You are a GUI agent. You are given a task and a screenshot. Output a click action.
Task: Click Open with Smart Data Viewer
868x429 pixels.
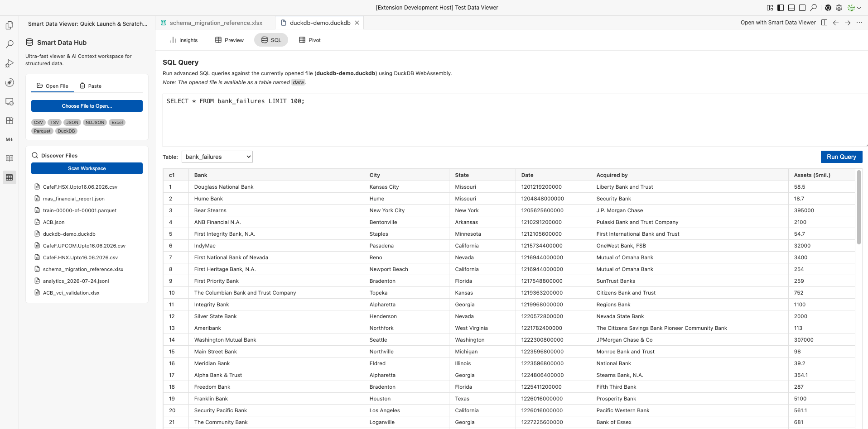778,23
